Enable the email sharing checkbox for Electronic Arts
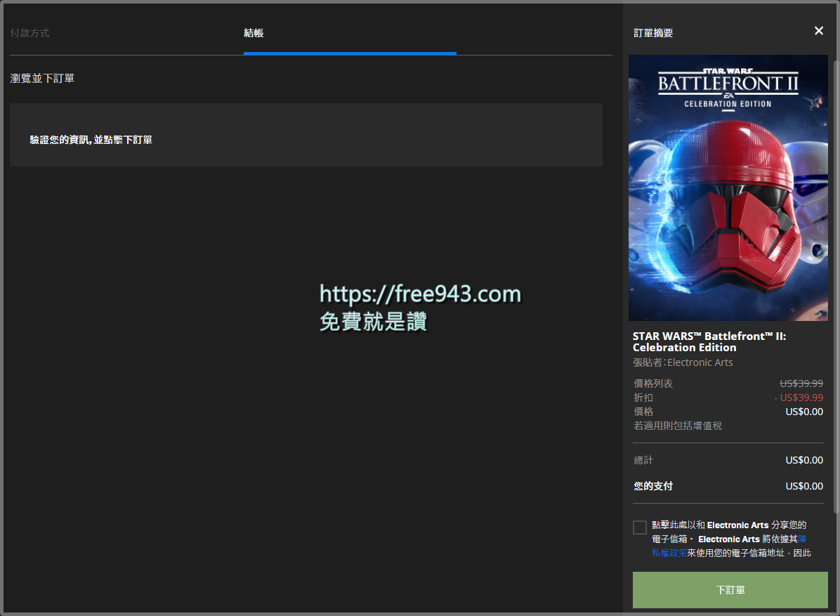Image resolution: width=840 pixels, height=616 pixels. pyautogui.click(x=639, y=527)
